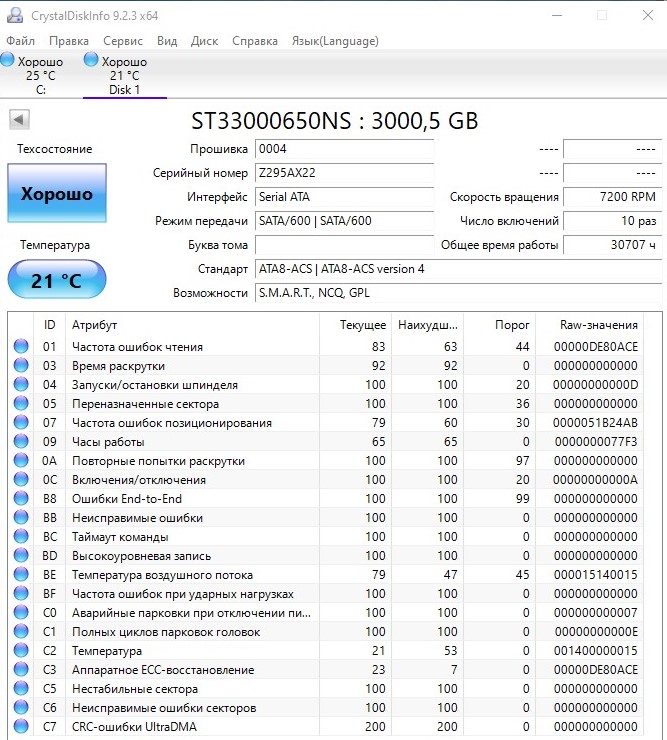Click the serial number field Z295AX22
The image size is (667, 740).
[x=345, y=173]
